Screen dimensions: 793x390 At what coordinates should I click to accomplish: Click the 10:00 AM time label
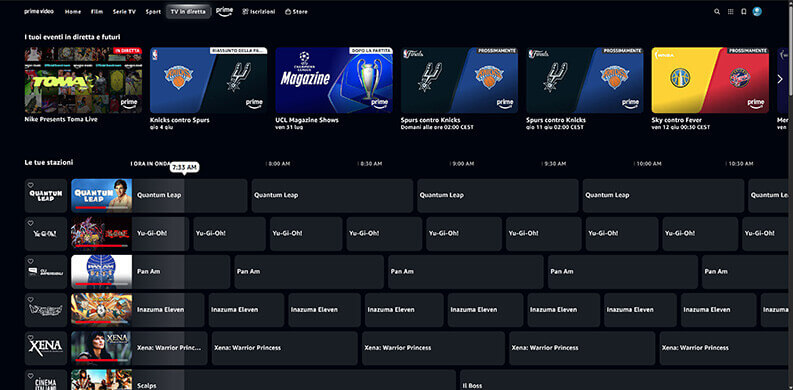(648, 164)
